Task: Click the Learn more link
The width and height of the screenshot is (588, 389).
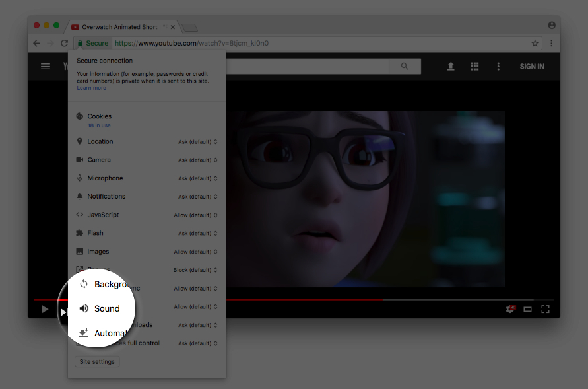Action: click(91, 87)
